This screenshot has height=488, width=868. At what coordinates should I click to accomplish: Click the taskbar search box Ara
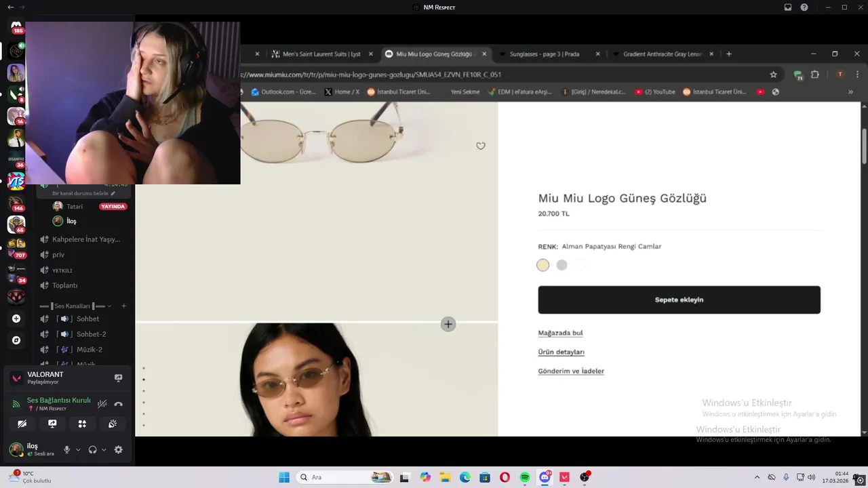point(345,477)
